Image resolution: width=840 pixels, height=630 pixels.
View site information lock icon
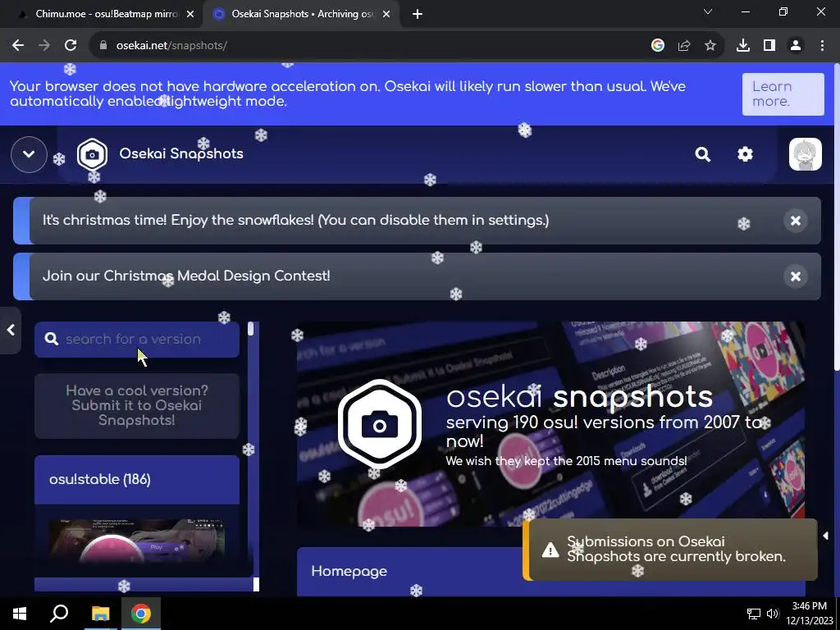(x=103, y=46)
